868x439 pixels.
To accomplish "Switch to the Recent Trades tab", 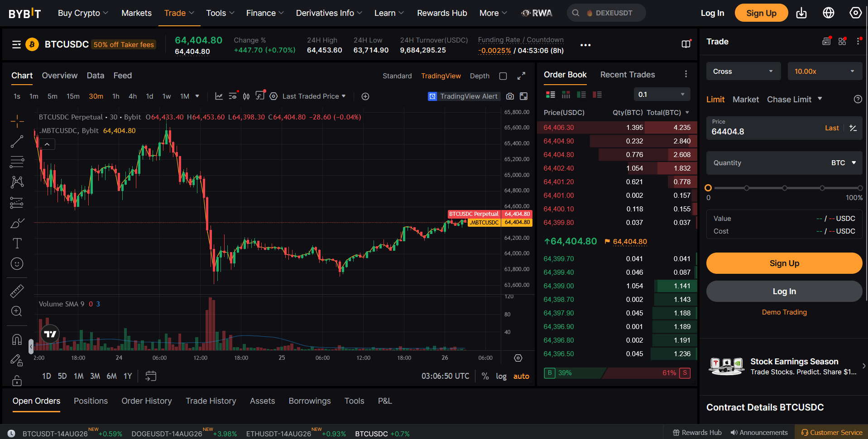I will tap(628, 75).
